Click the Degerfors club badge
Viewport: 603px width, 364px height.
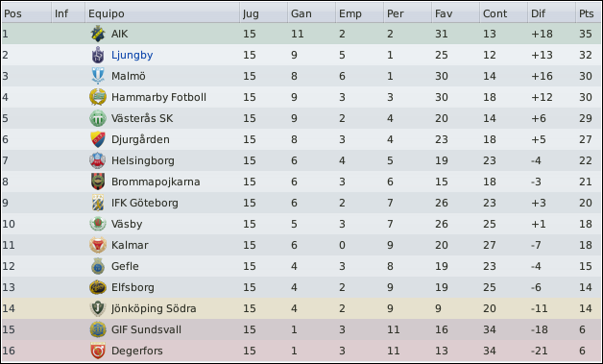point(98,351)
